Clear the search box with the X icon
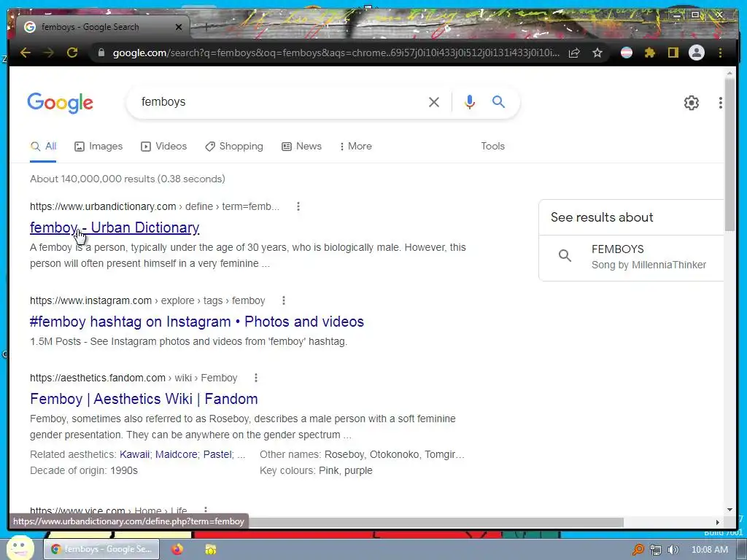This screenshot has width=747, height=560. [433, 102]
